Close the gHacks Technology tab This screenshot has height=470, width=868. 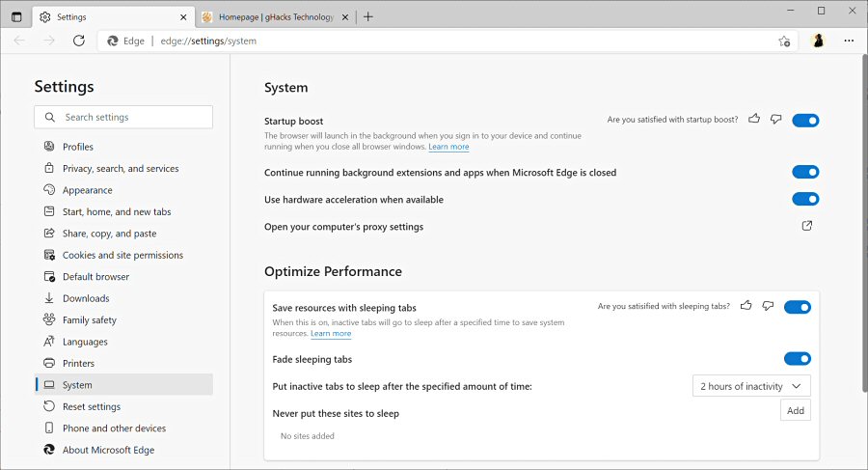click(345, 17)
